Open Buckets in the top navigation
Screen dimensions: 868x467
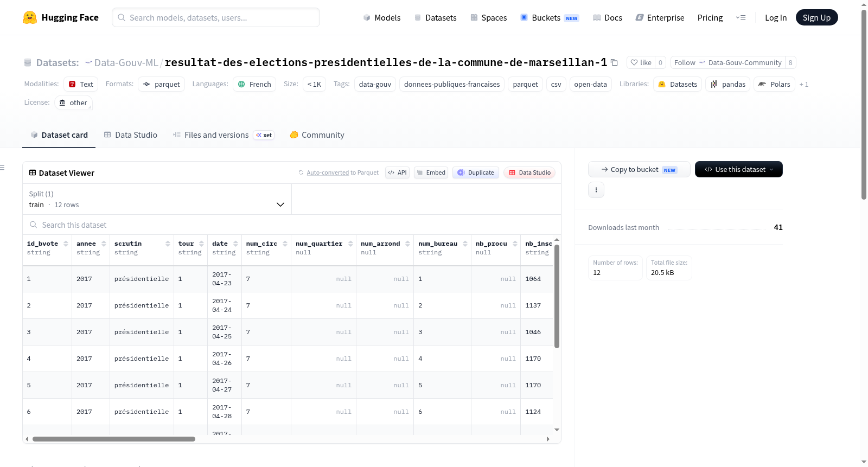(x=550, y=17)
